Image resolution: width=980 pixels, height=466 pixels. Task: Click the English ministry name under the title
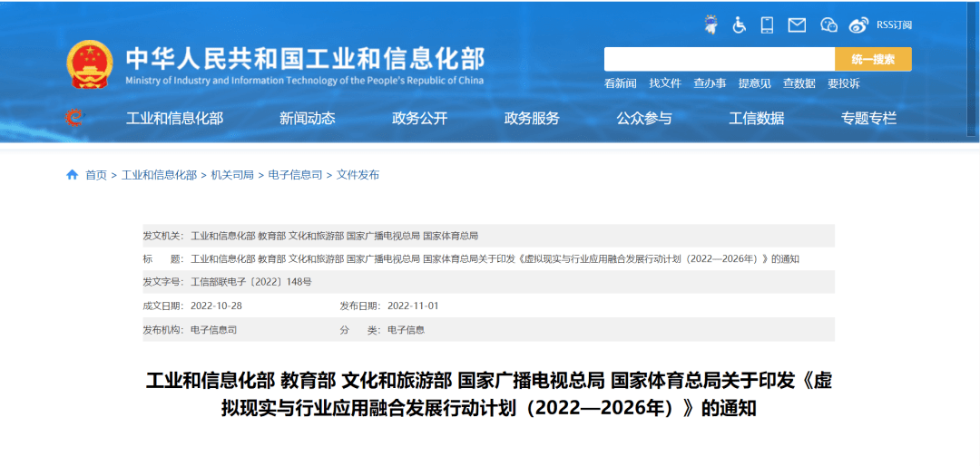pos(304,81)
